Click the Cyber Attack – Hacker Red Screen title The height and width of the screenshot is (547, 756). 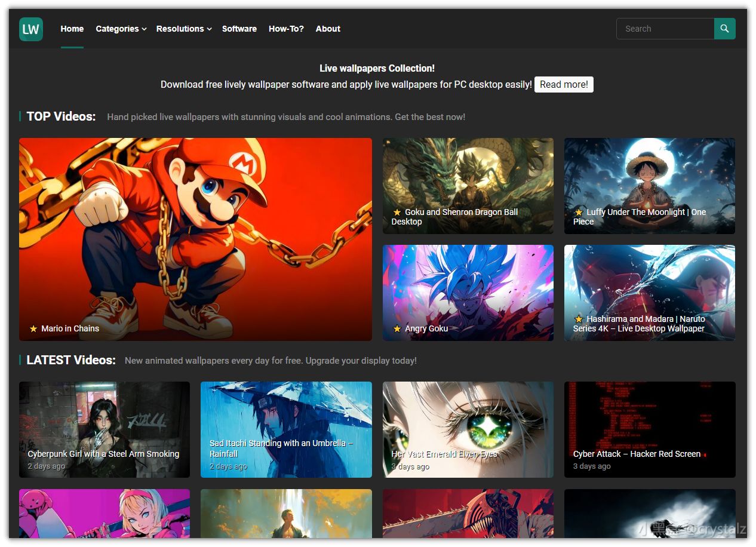[637, 454]
